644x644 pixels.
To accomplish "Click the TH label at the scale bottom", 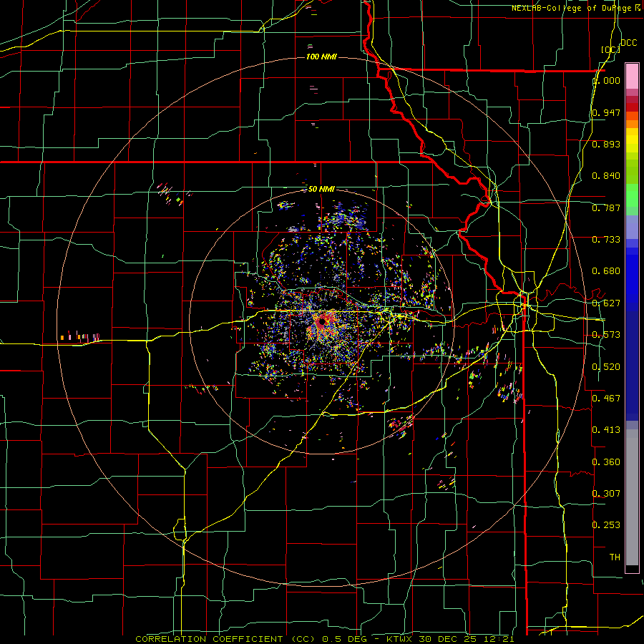I will [x=615, y=557].
